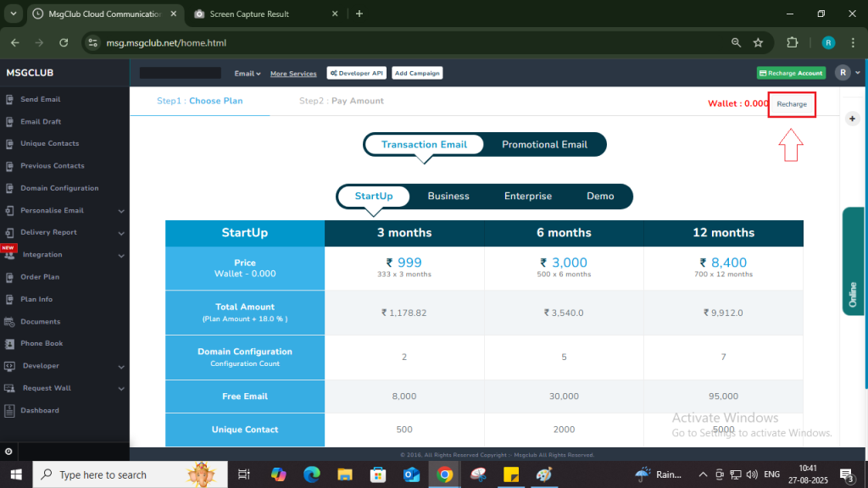Click the Developer API button

pos(357,73)
